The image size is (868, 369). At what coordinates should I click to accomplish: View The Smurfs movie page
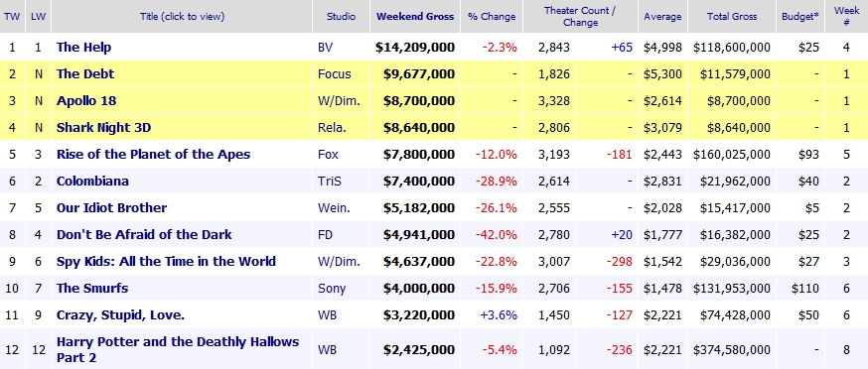pos(92,289)
